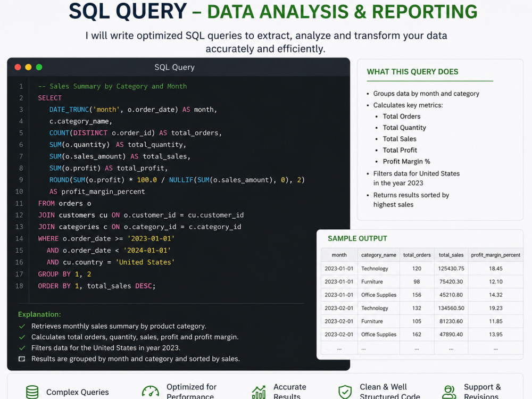Image resolution: width=532 pixels, height=399 pixels.
Task: Click the cell with value 125430.75
Action: [451, 268]
